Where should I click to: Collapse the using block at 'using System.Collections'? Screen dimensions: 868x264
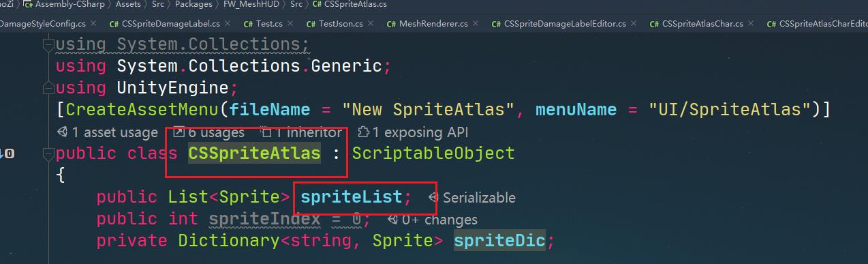tap(48, 45)
